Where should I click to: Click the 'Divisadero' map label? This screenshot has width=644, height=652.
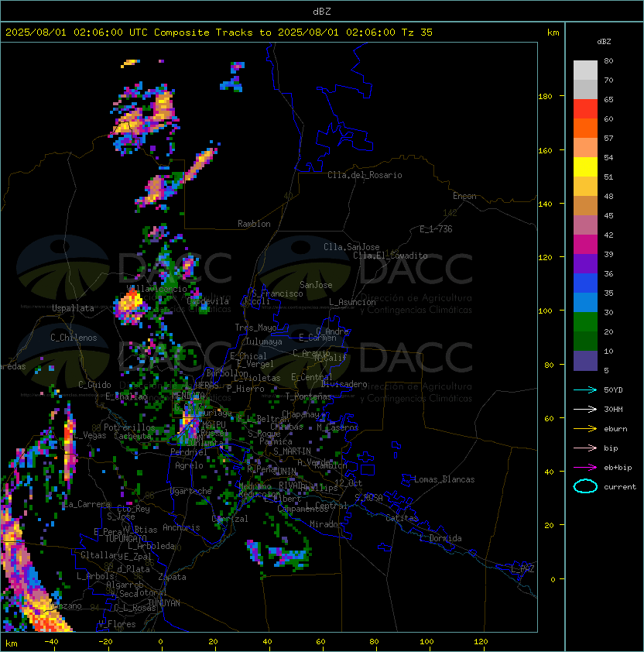tap(344, 384)
